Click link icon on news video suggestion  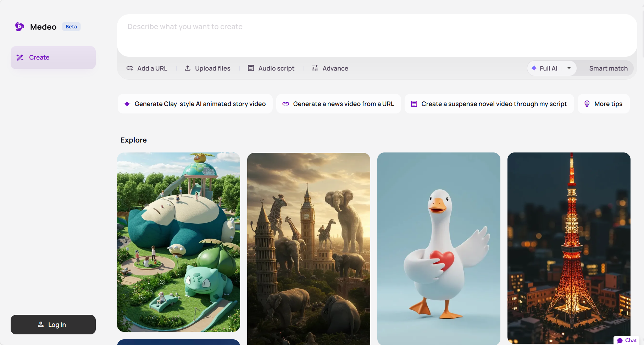(x=285, y=104)
